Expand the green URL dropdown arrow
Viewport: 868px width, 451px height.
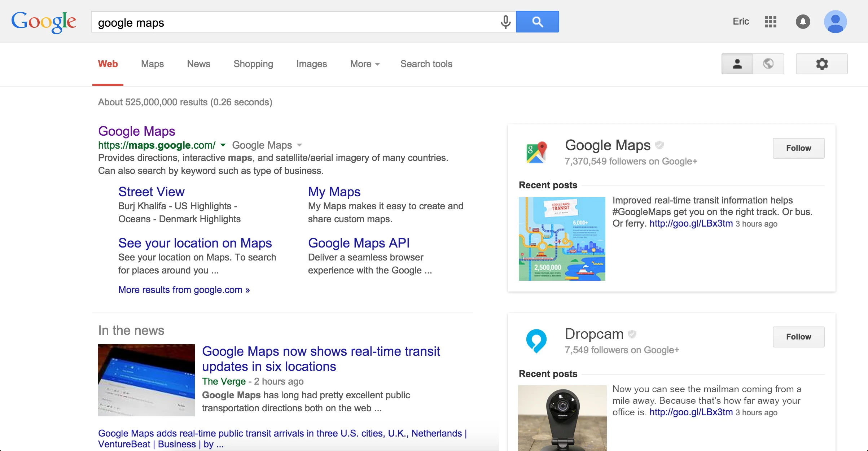point(223,145)
